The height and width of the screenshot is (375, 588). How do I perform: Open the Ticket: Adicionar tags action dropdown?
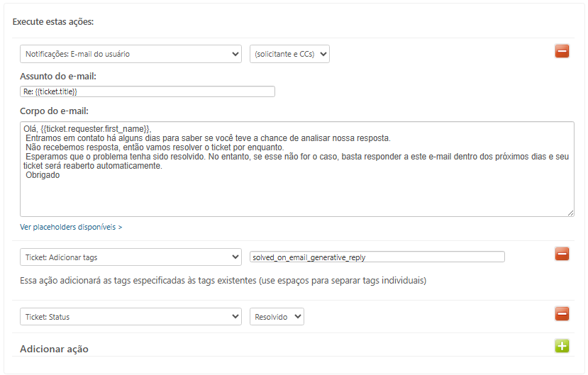click(131, 257)
